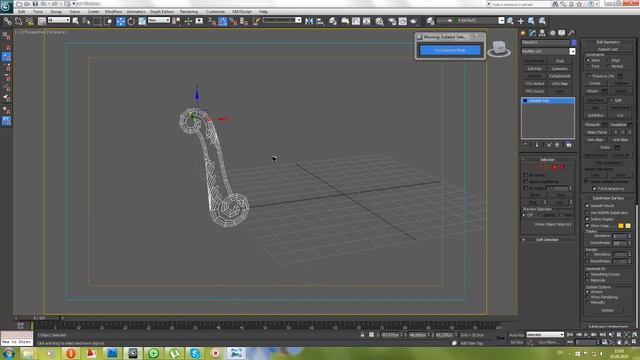The width and height of the screenshot is (640, 360).
Task: Click the object color swatch beside name
Action: tap(573, 42)
